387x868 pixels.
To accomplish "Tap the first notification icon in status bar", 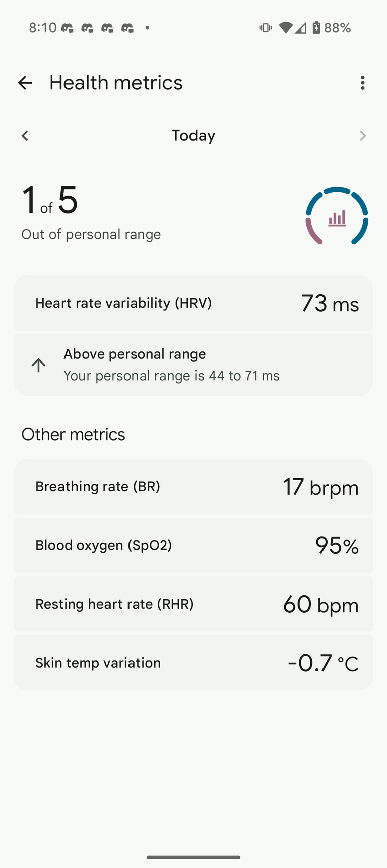I will coord(68,28).
